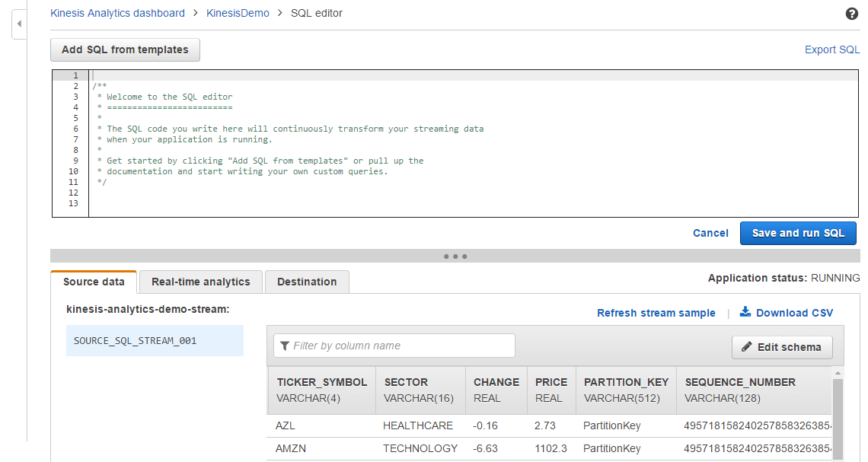This screenshot has height=462, width=868.
Task: Click Add SQL from templates button
Action: tap(125, 49)
